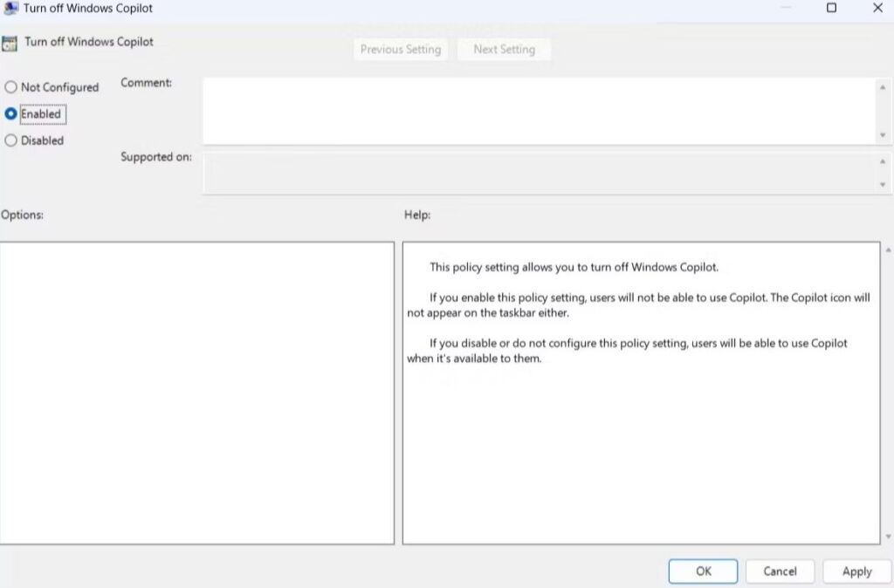The image size is (894, 588).
Task: Click inside the empty Options pane
Action: tap(197, 393)
